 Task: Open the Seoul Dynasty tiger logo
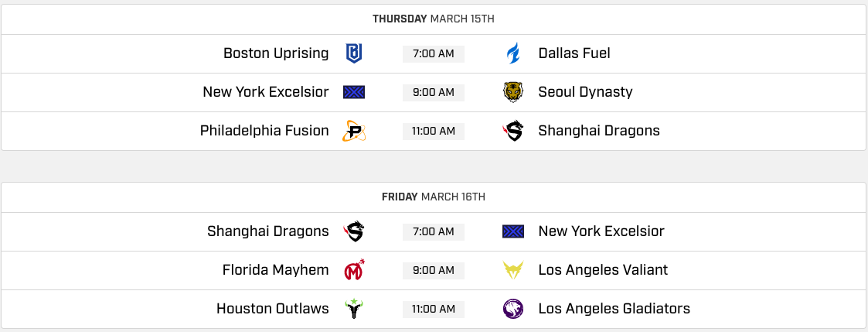click(x=512, y=92)
